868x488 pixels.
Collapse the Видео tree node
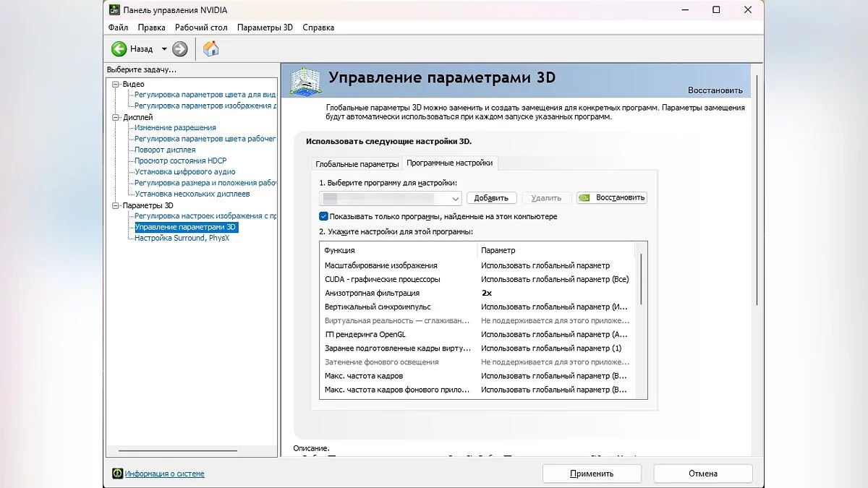tap(115, 84)
